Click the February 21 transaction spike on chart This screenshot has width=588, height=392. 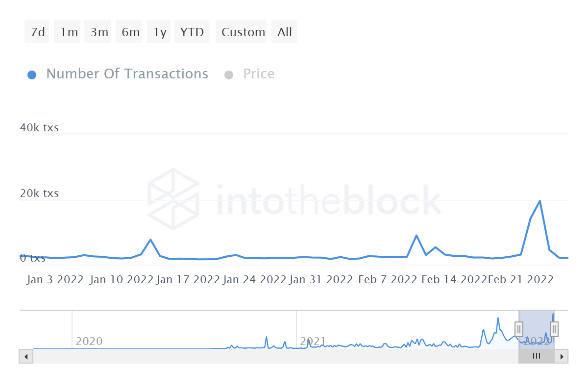point(539,201)
